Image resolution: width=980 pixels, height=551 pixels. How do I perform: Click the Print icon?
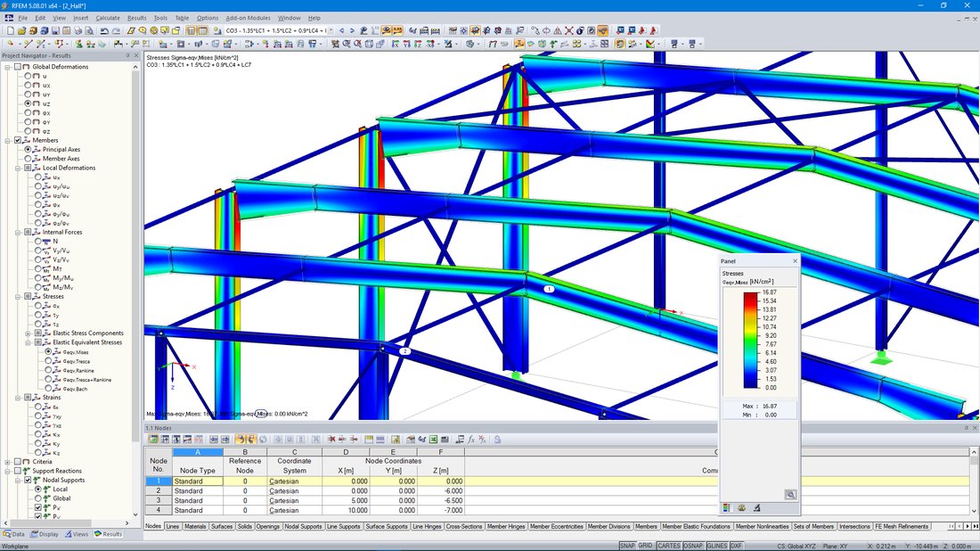tap(78, 30)
